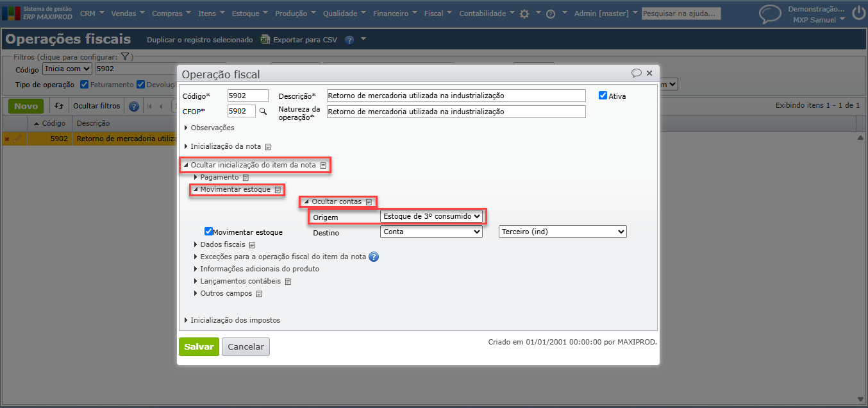Viewport: 868px width, 408px height.
Task: Click the comment bubble icon in dialog header
Action: [636, 73]
